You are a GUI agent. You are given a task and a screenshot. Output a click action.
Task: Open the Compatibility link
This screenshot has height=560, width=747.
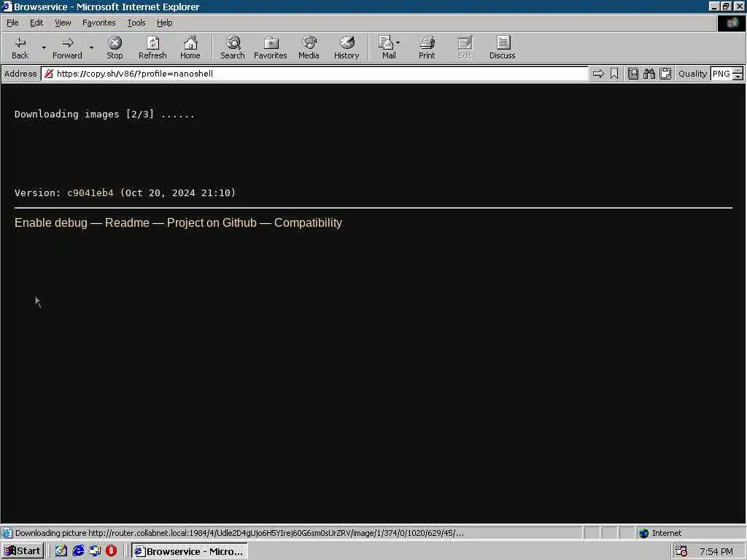point(309,223)
